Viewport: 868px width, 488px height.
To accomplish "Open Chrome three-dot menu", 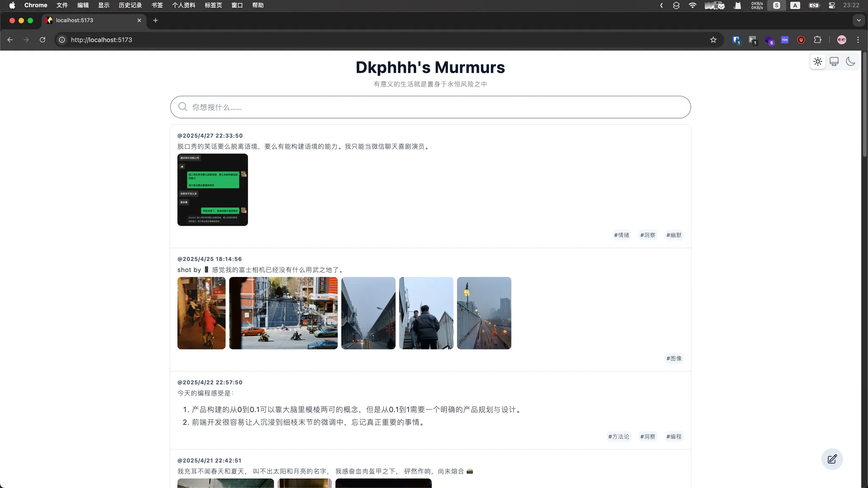I will [x=858, y=40].
